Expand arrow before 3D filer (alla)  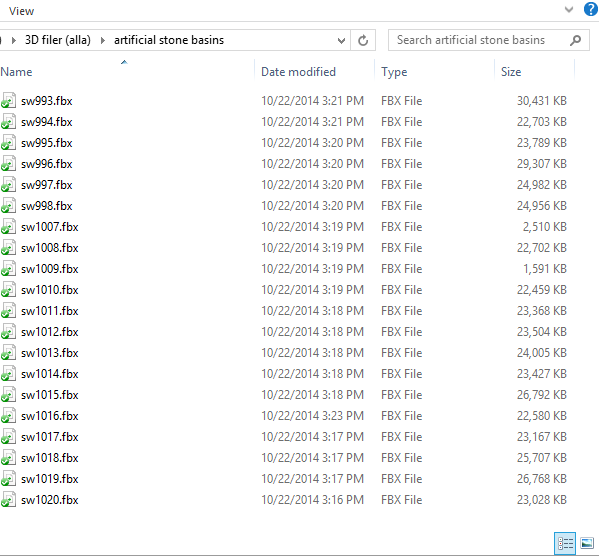tap(14, 40)
